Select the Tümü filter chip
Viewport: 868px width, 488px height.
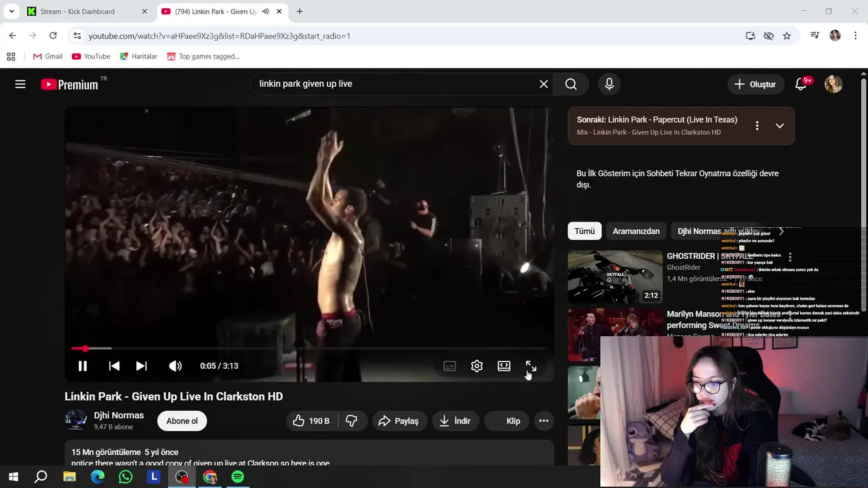[585, 231]
